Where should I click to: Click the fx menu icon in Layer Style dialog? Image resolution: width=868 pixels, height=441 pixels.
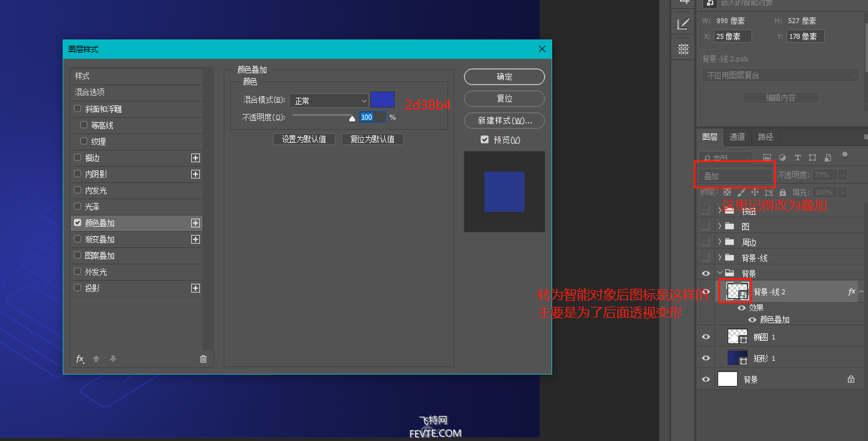click(80, 359)
